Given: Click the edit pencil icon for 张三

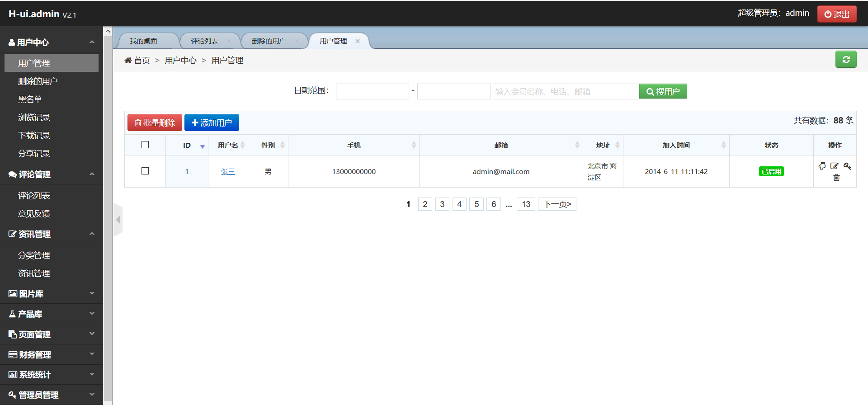Looking at the screenshot, I should [x=835, y=166].
